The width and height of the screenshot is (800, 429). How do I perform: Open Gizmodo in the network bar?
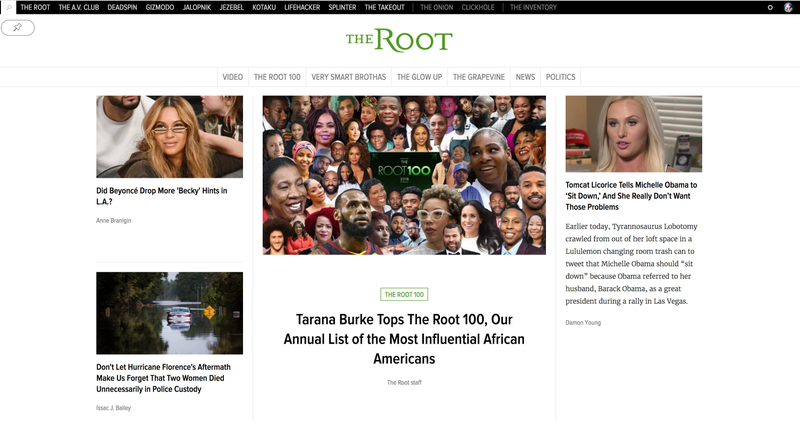click(x=160, y=7)
